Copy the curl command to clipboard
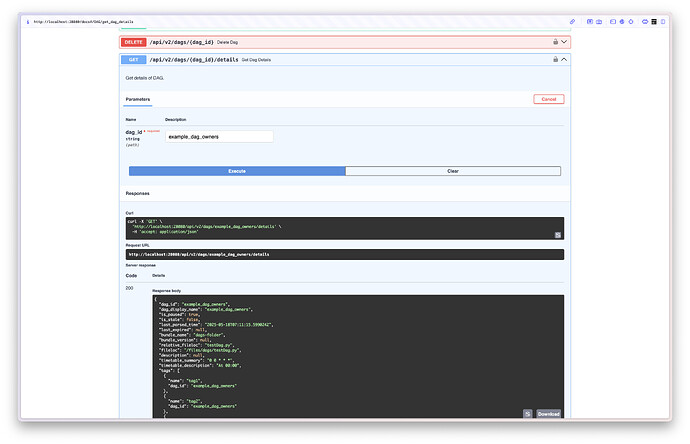 [558, 235]
